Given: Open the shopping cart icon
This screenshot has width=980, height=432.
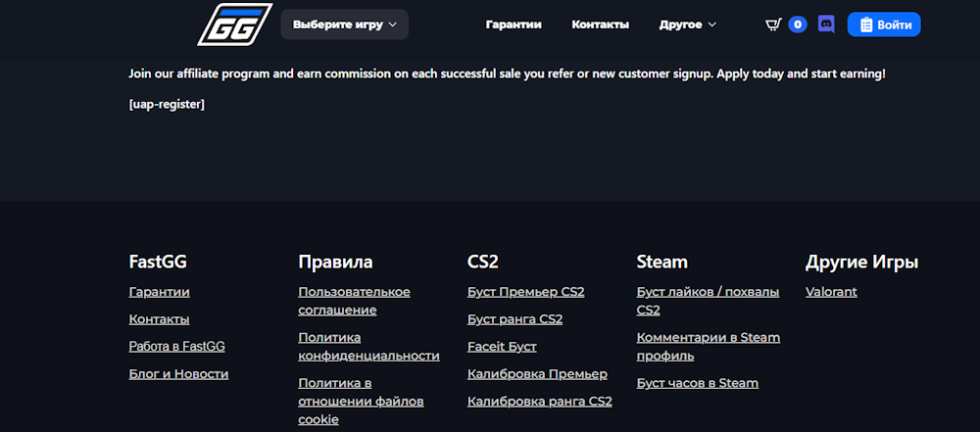Looking at the screenshot, I should point(773,24).
